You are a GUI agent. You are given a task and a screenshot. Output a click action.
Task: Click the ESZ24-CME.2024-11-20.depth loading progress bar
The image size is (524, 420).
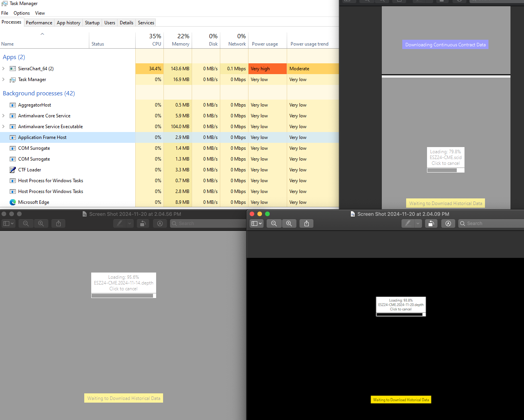click(401, 314)
